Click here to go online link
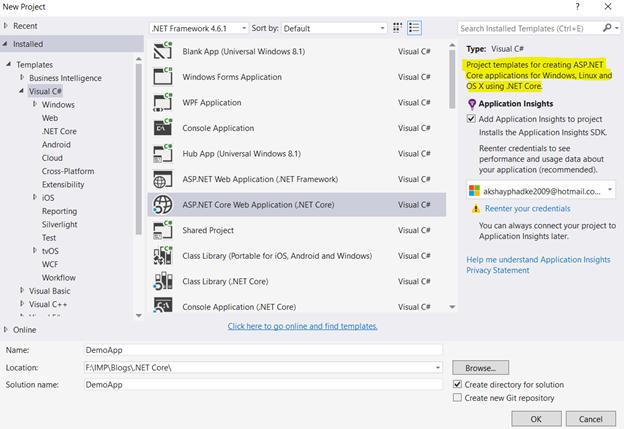The image size is (624, 429). tap(302, 326)
